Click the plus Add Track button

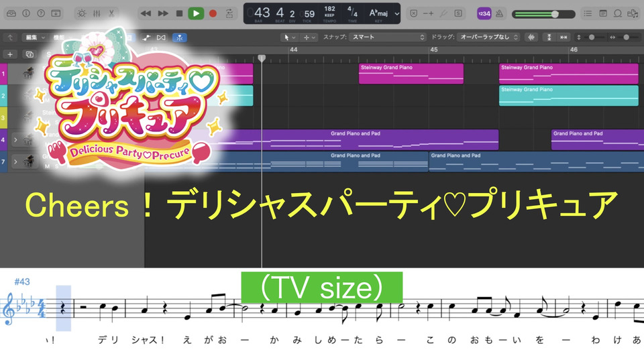pos(10,54)
